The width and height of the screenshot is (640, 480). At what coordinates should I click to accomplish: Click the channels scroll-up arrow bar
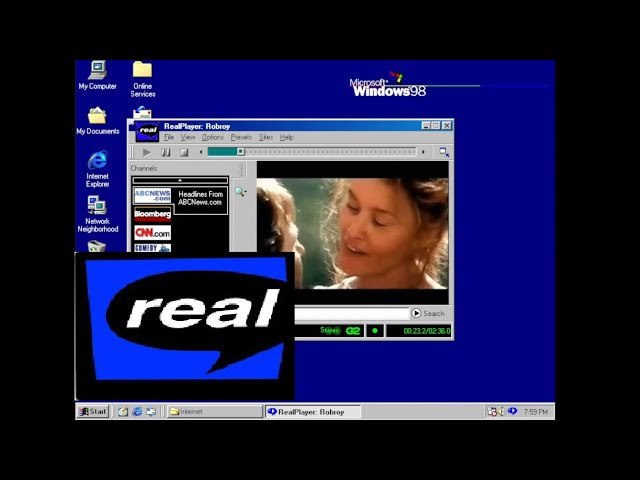click(180, 180)
